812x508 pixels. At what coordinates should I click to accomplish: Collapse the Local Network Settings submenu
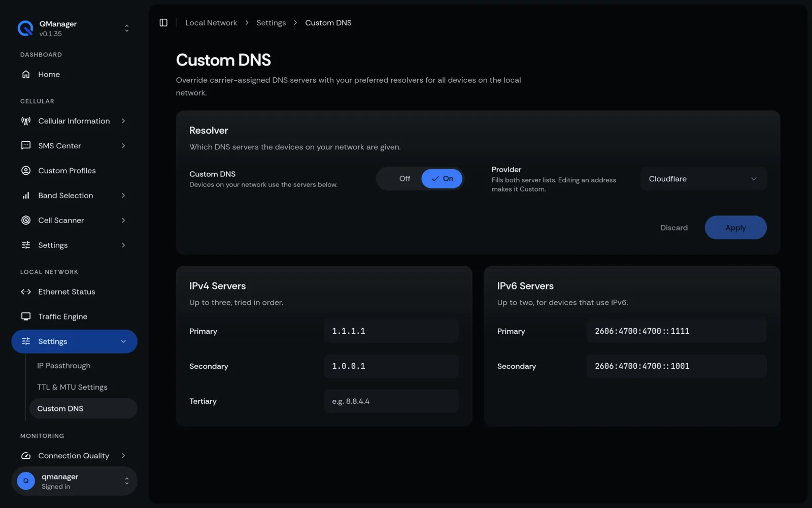click(123, 341)
